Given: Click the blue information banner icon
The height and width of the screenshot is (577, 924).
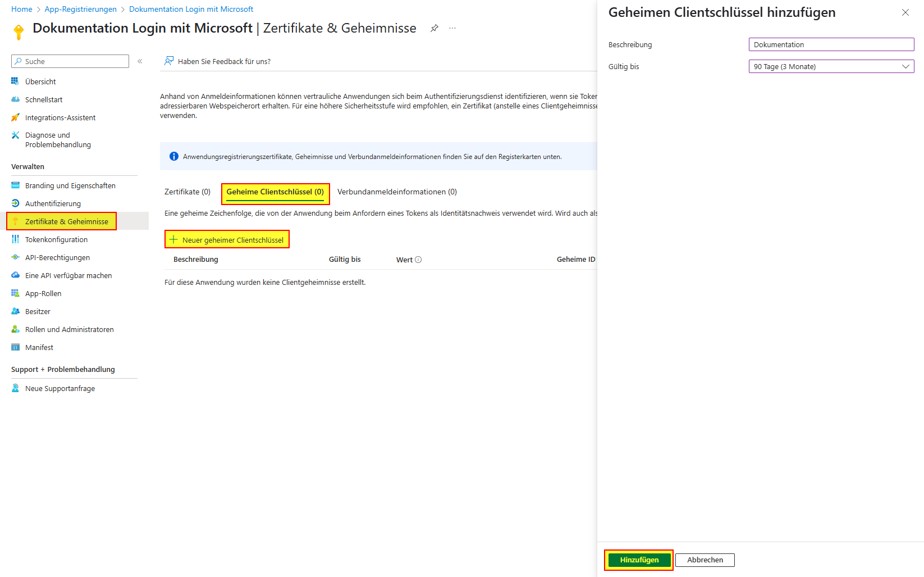Looking at the screenshot, I should coord(174,156).
